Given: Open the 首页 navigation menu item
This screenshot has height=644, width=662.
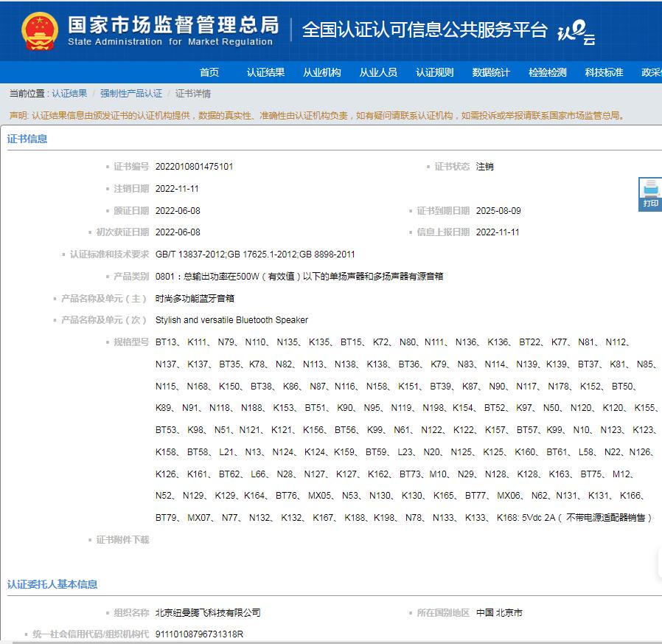Looking at the screenshot, I should point(209,72).
